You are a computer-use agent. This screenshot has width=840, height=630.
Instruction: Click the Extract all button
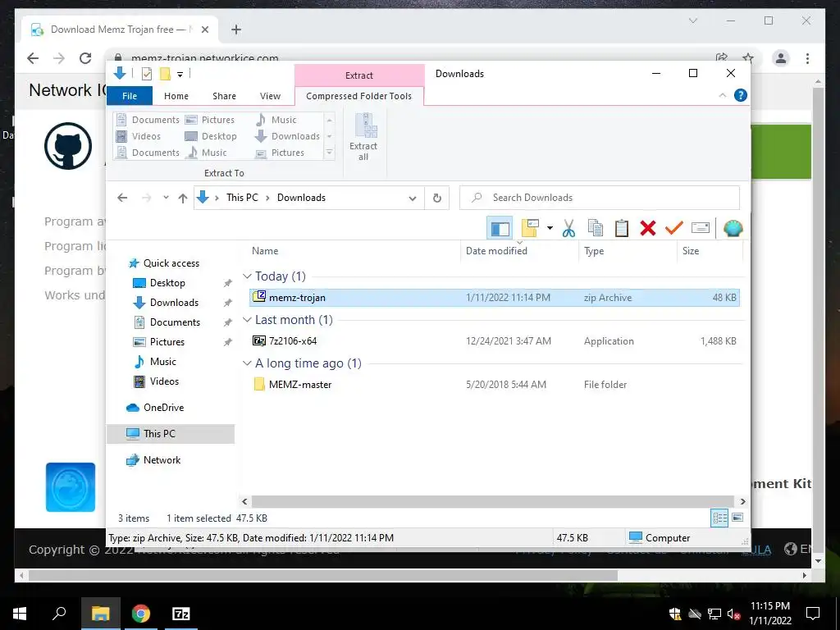click(x=363, y=137)
